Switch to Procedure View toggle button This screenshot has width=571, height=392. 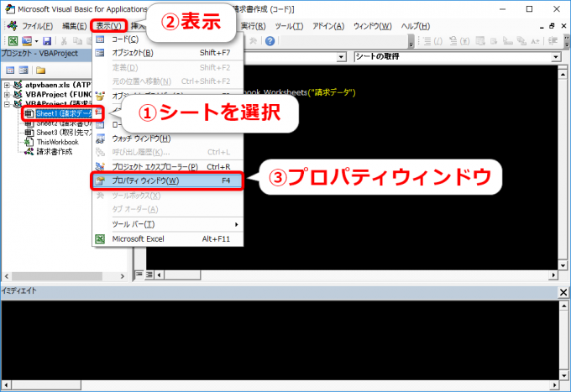(x=139, y=274)
